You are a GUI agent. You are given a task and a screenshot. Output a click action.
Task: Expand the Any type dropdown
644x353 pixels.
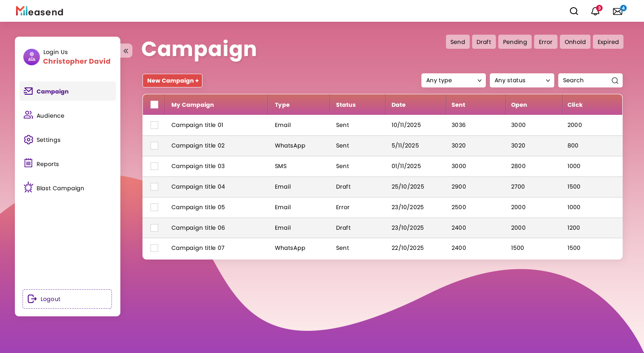point(453,81)
